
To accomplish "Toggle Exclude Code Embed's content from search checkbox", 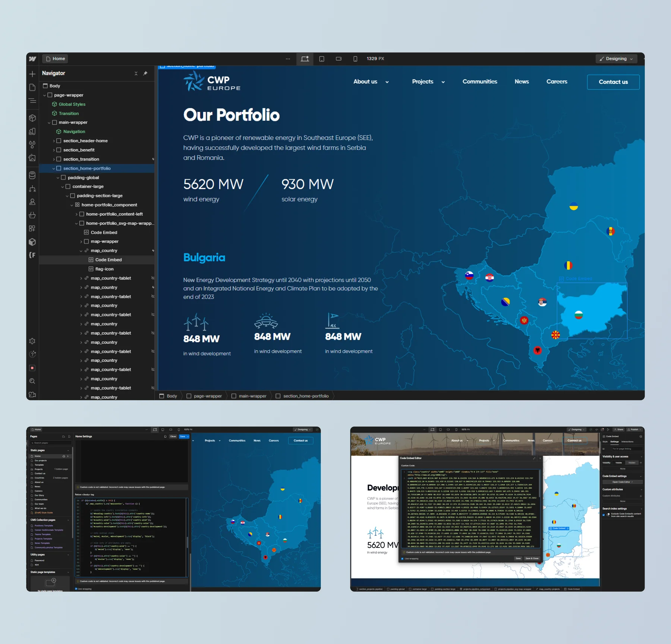I will (604, 515).
